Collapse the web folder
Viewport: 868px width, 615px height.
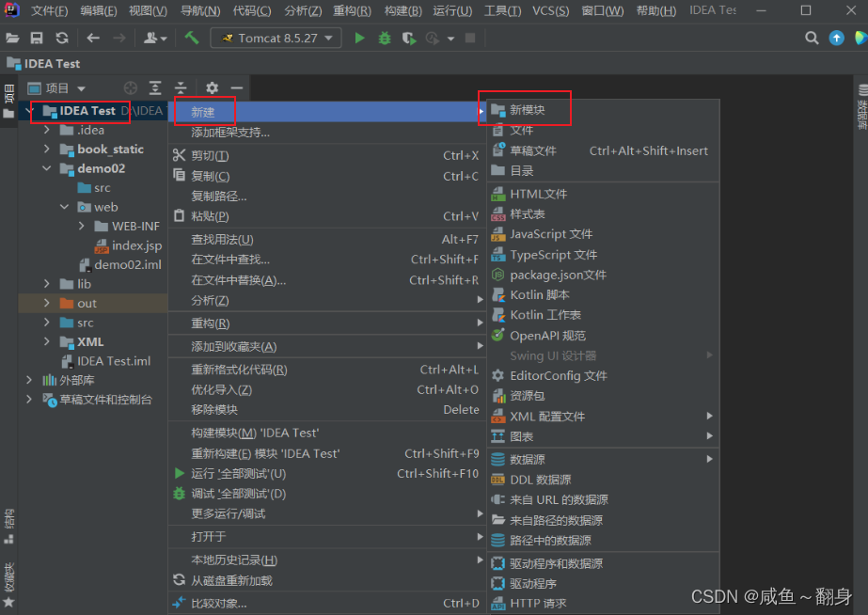click(x=65, y=207)
